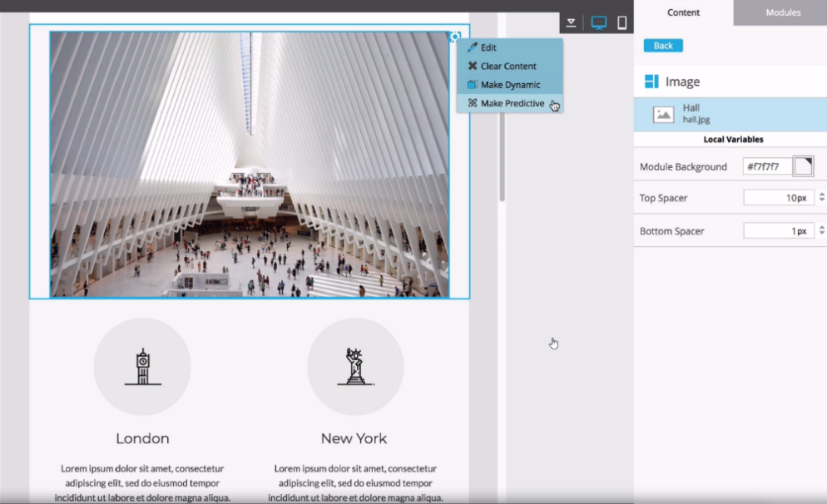Choose Make Dynamic from the context menu
This screenshot has width=827, height=504.
(509, 85)
